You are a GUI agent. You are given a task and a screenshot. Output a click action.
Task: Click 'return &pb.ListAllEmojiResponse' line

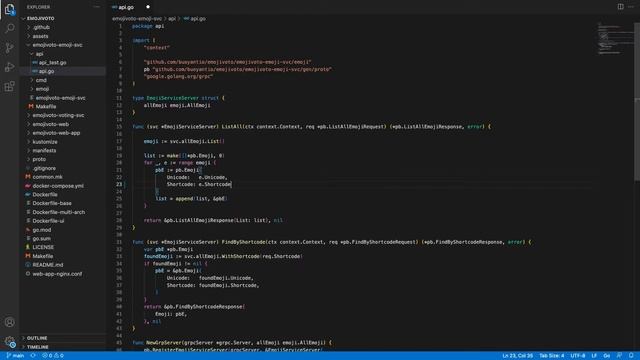point(213,220)
